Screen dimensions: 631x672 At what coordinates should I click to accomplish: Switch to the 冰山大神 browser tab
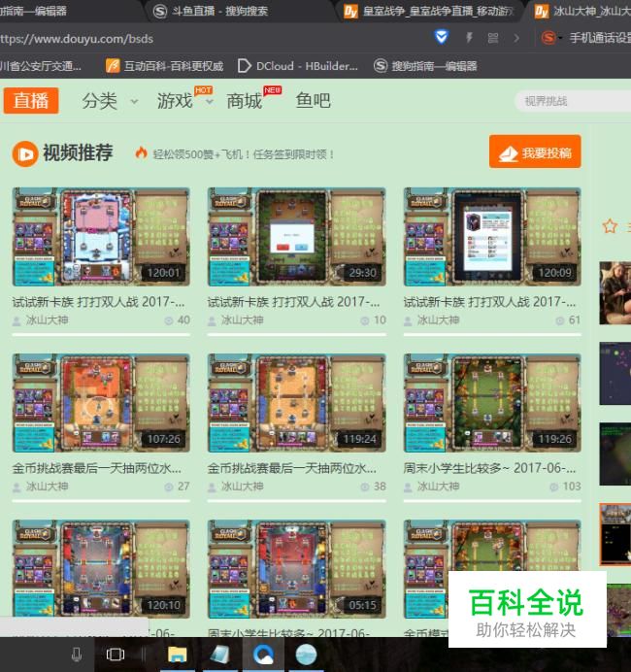pyautogui.click(x=582, y=11)
